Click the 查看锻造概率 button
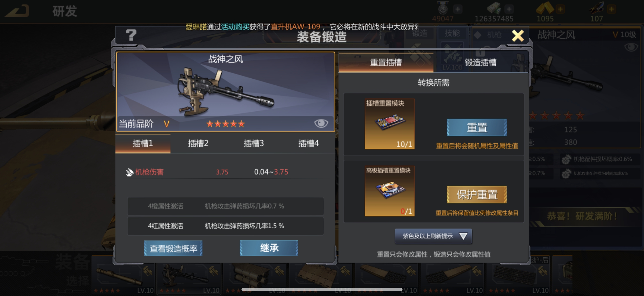644x296 pixels. point(173,248)
